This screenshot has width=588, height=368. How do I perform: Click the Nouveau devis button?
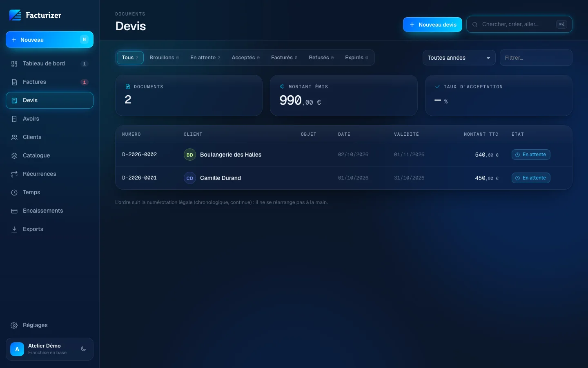[x=432, y=25]
